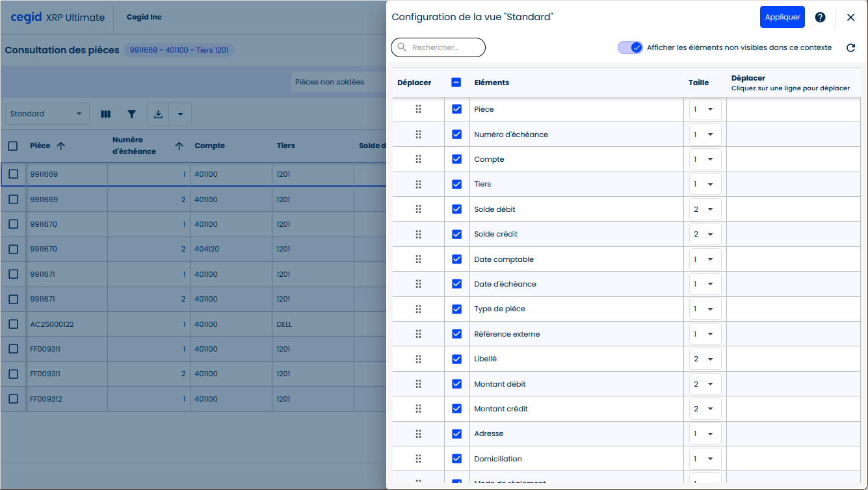Toggle display of non-visible elements switch
This screenshot has height=490, width=868.
click(630, 47)
